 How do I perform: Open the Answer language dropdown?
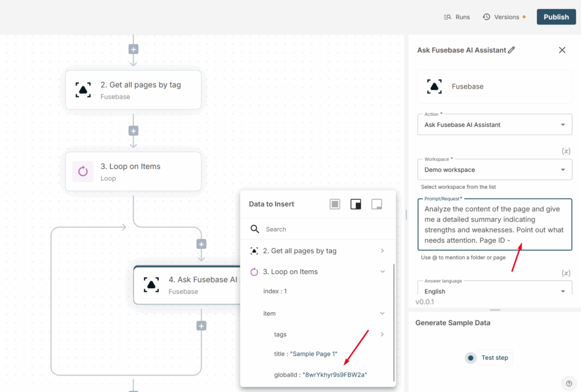coord(494,291)
